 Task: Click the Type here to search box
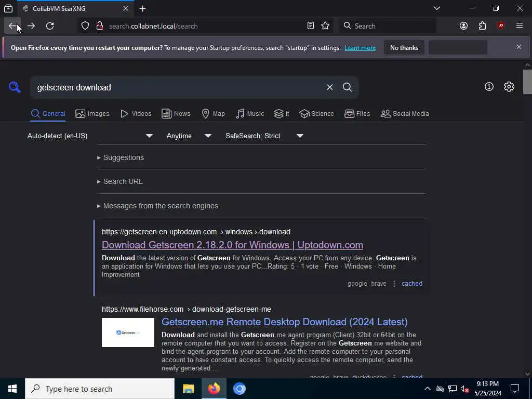(100, 389)
